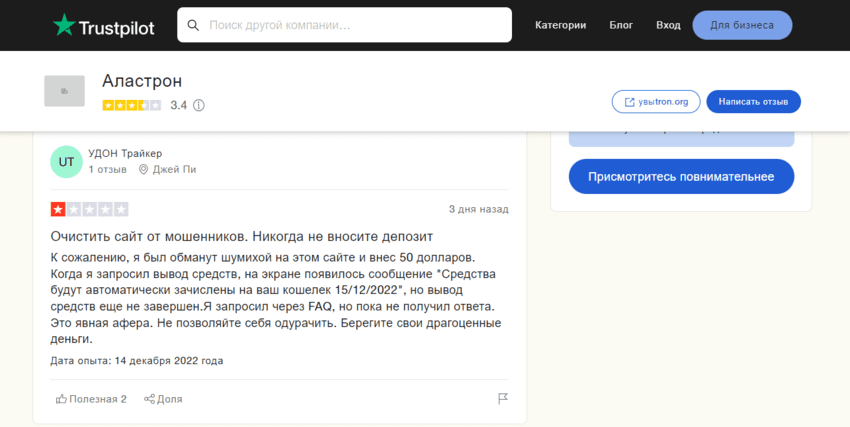This screenshot has width=850, height=427.
Task: Flag the review with flag icon
Action: (x=503, y=399)
